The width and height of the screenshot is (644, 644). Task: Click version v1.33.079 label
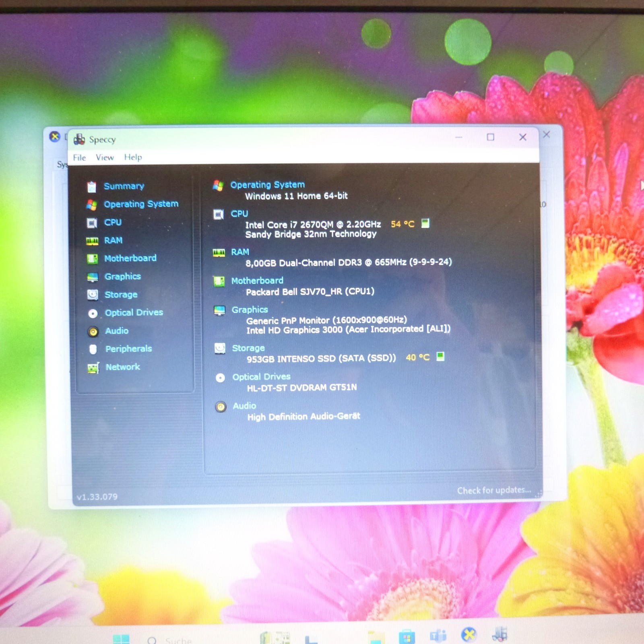coord(97,497)
